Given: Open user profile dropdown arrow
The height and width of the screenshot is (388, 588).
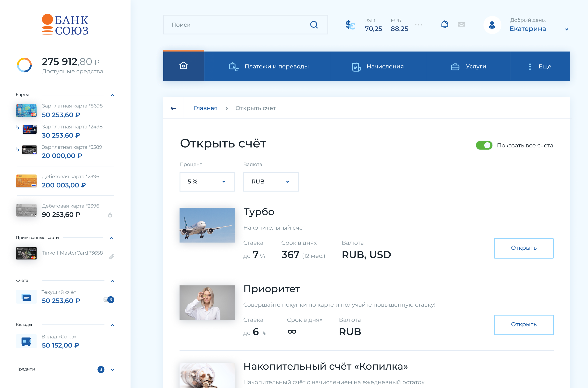Looking at the screenshot, I should click(566, 29).
